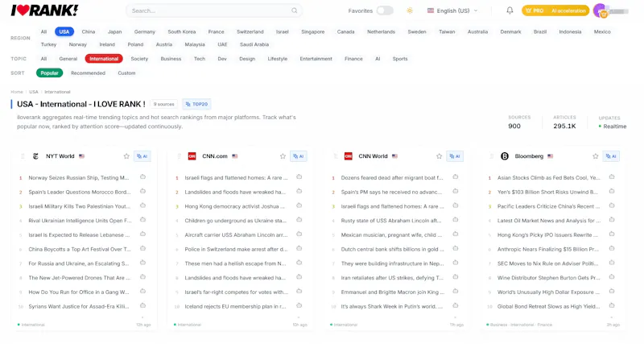Click the I Love Rank logo
The width and height of the screenshot is (644, 344).
(x=44, y=10)
